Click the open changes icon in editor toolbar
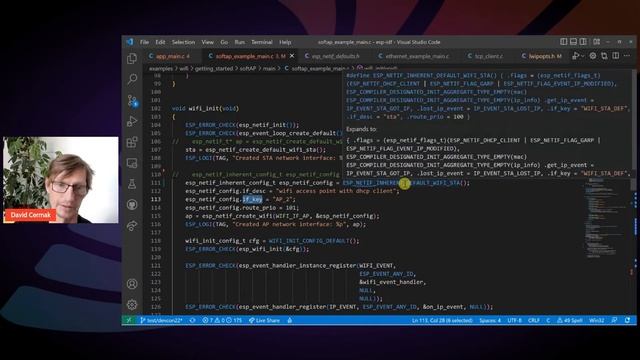 click(x=604, y=56)
